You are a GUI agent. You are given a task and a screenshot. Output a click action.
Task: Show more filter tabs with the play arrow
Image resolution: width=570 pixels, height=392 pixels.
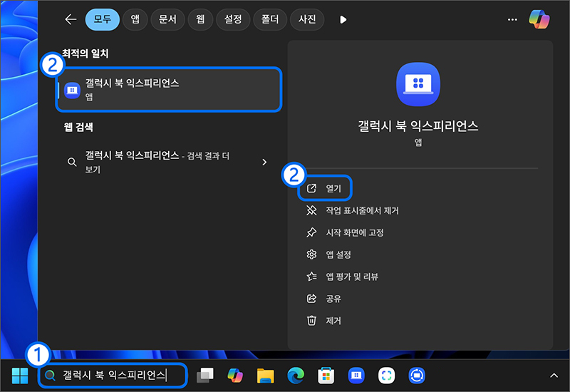click(343, 20)
